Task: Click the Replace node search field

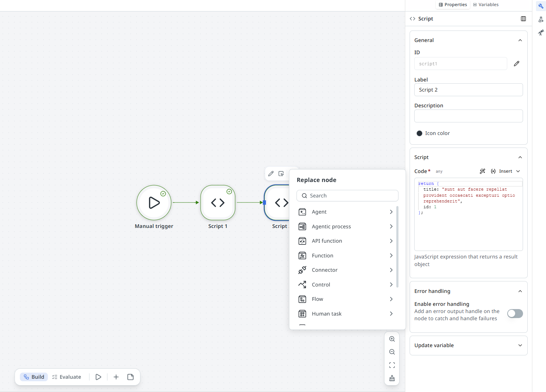Action: pyautogui.click(x=347, y=196)
